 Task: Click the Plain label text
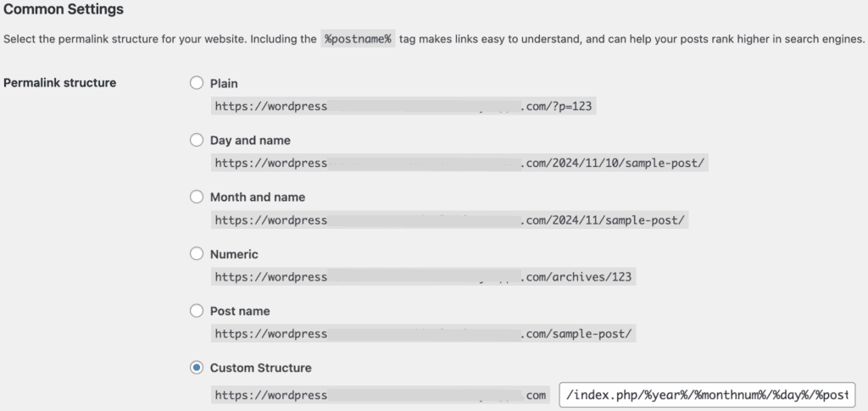[224, 84]
